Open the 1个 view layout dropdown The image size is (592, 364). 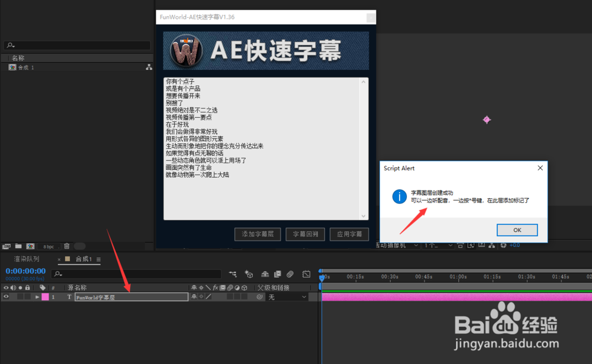coord(438,246)
